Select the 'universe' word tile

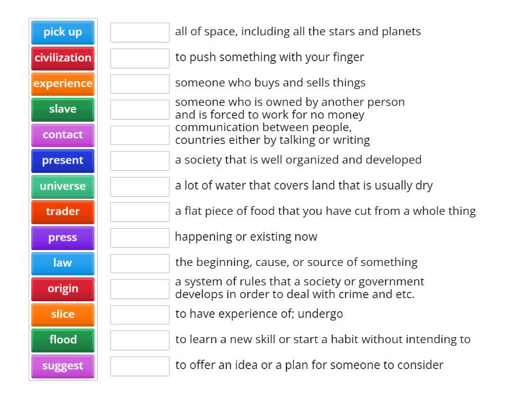point(63,186)
